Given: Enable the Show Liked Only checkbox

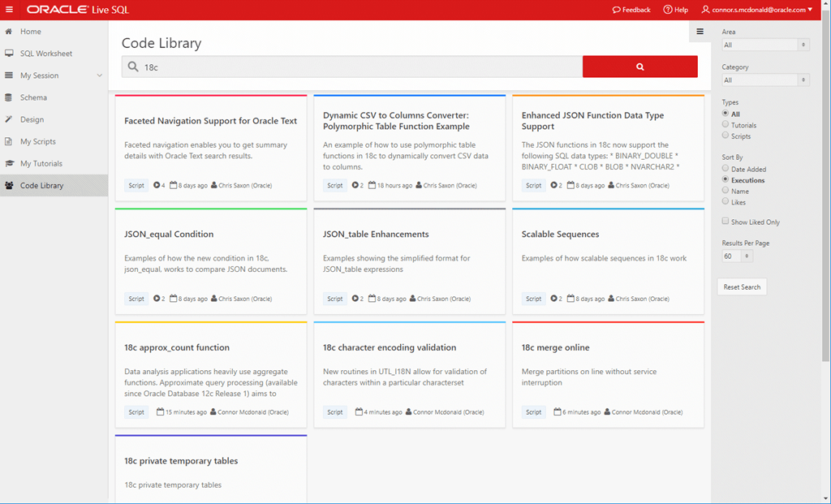Looking at the screenshot, I should (x=725, y=221).
